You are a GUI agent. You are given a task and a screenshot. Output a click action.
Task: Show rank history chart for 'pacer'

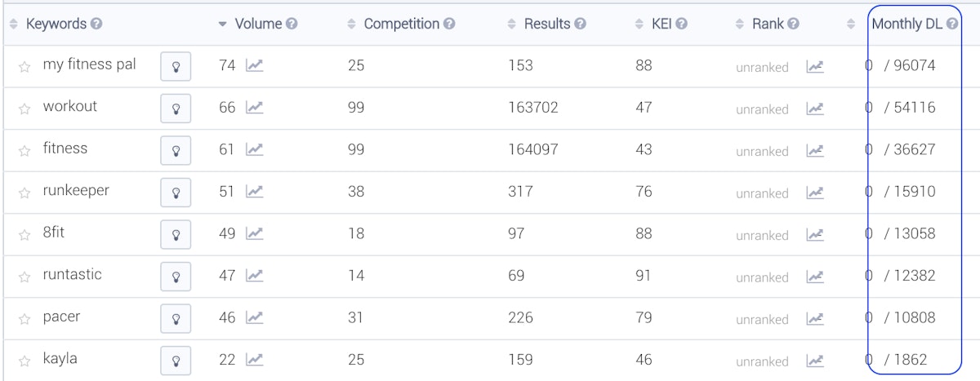[x=814, y=318]
